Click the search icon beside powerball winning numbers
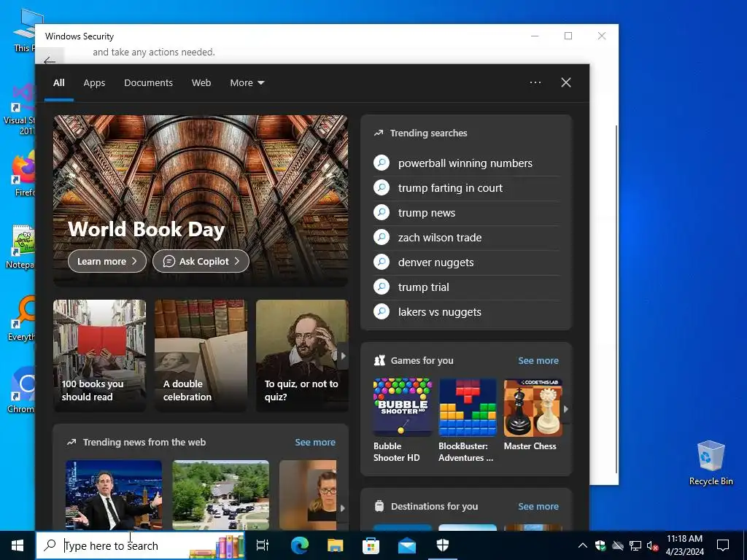Image resolution: width=747 pixels, height=560 pixels. tap(382, 163)
